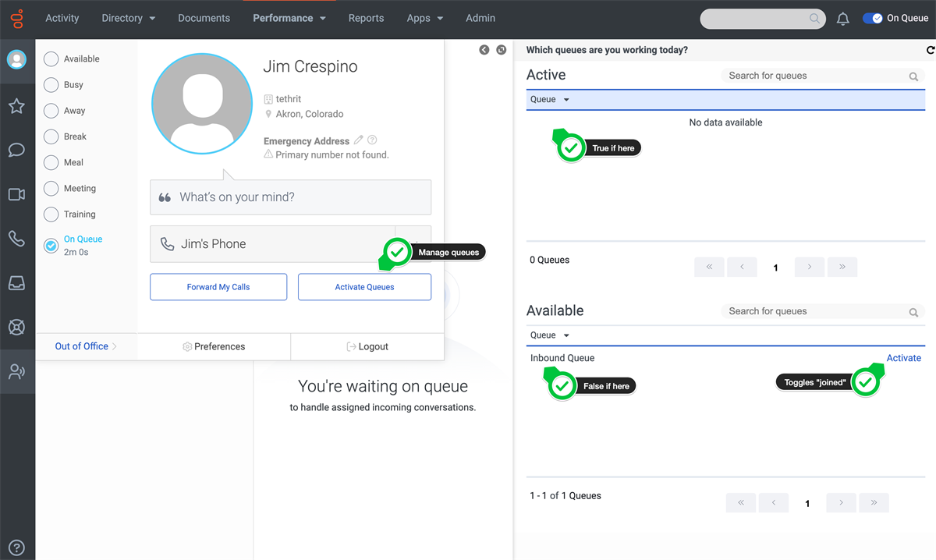Open the Apps dropdown menu

[x=424, y=18]
